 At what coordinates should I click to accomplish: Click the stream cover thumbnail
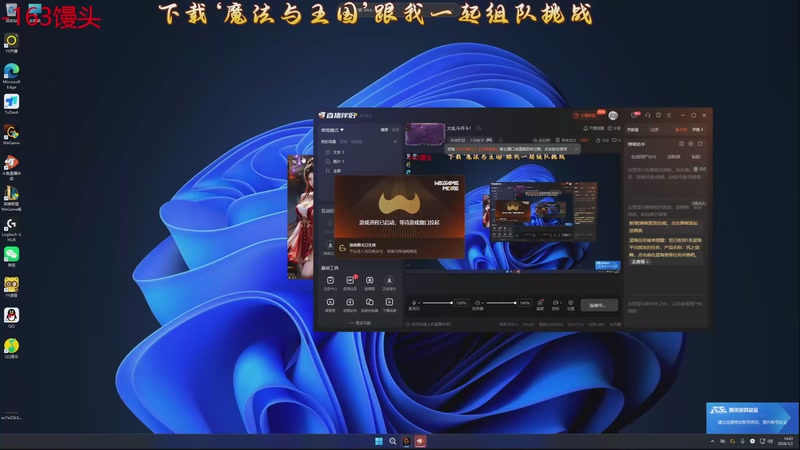[425, 134]
